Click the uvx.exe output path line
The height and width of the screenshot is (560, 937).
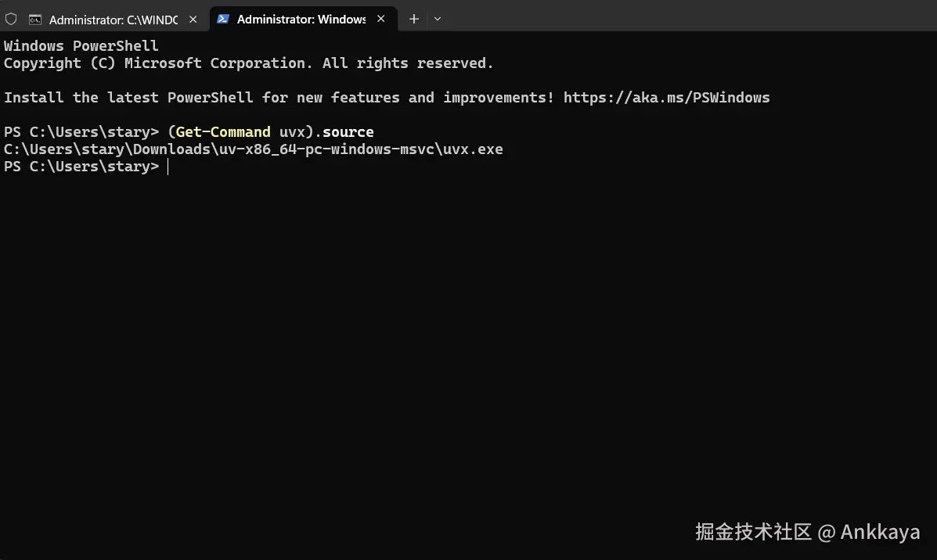pyautogui.click(x=253, y=149)
